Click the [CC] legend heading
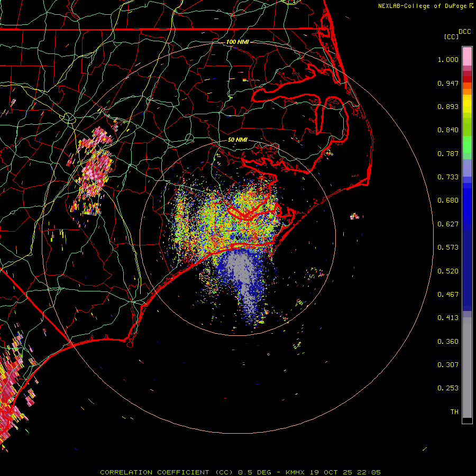This screenshot has height=476, width=476. click(x=451, y=36)
